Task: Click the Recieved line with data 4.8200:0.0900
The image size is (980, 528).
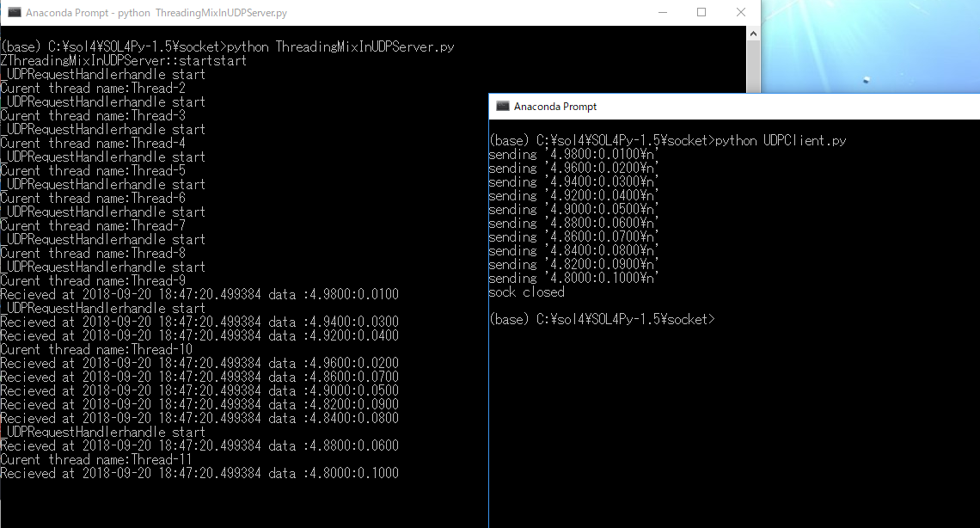Action: 199,404
